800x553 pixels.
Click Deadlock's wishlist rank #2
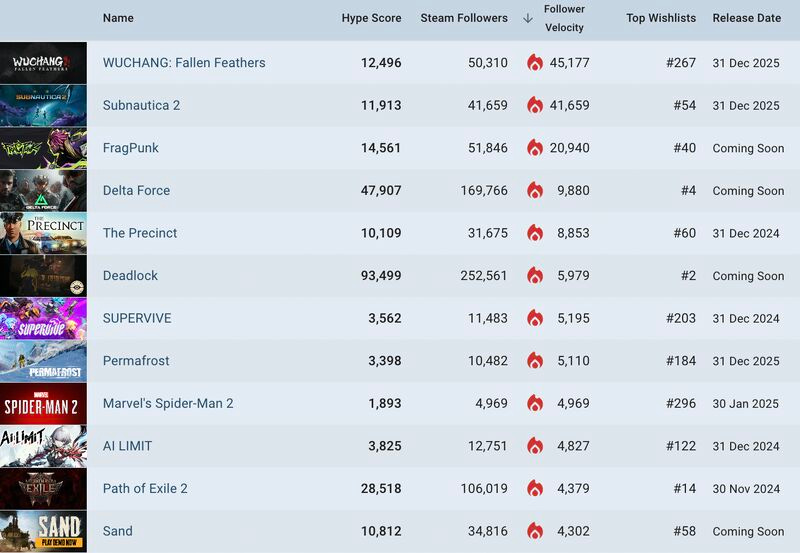(x=688, y=275)
